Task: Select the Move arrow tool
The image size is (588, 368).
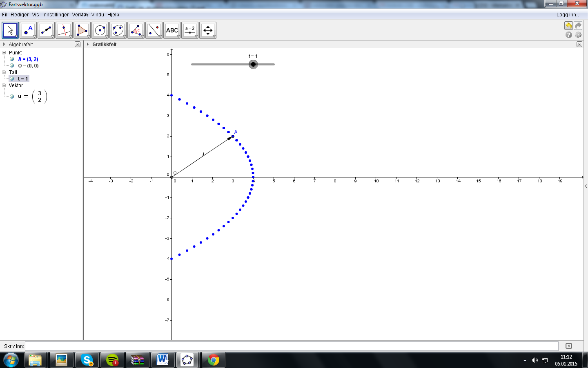Action: click(10, 30)
